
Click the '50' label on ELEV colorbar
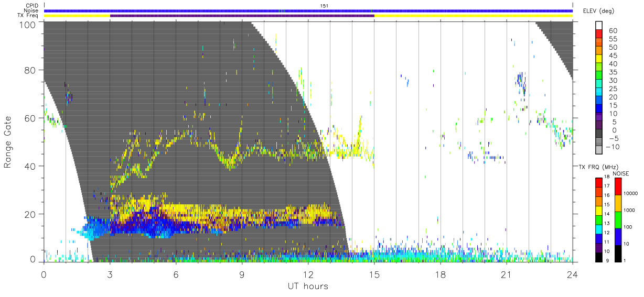pos(613,47)
